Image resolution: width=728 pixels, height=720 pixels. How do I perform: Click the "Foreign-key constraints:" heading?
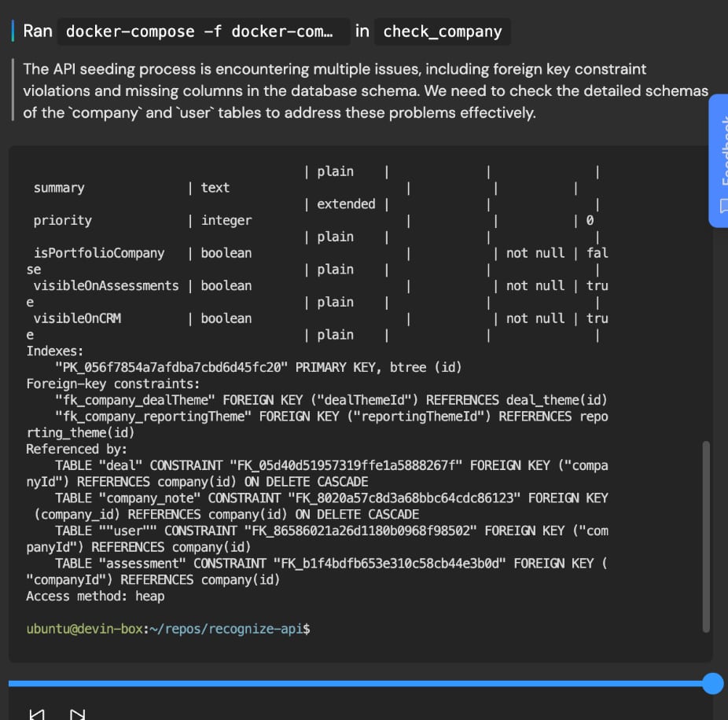[113, 384]
